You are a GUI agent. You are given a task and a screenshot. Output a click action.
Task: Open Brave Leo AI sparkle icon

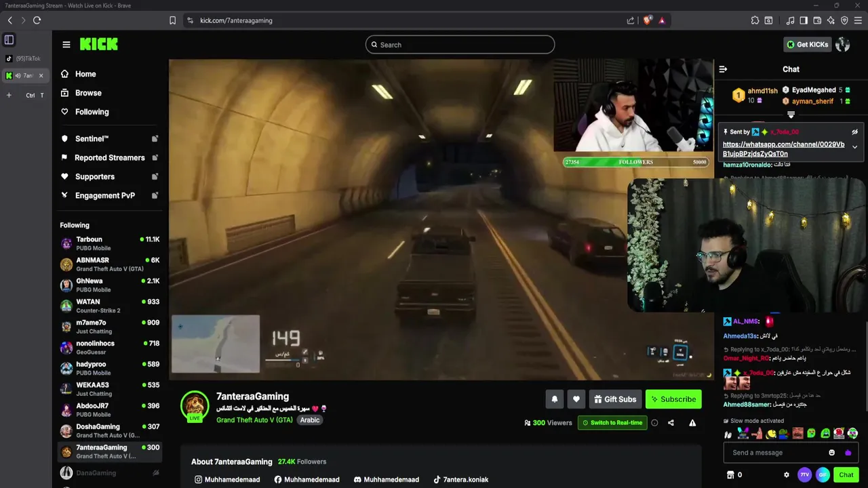point(831,20)
